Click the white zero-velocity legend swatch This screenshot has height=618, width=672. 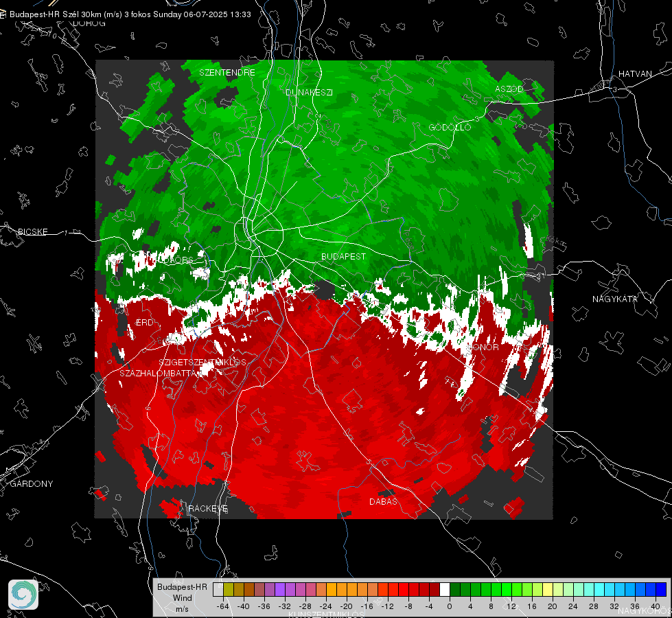coord(445,589)
